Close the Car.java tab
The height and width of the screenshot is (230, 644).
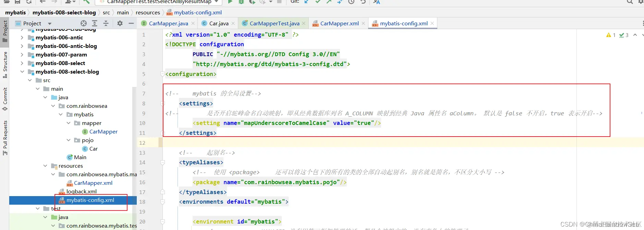(233, 23)
